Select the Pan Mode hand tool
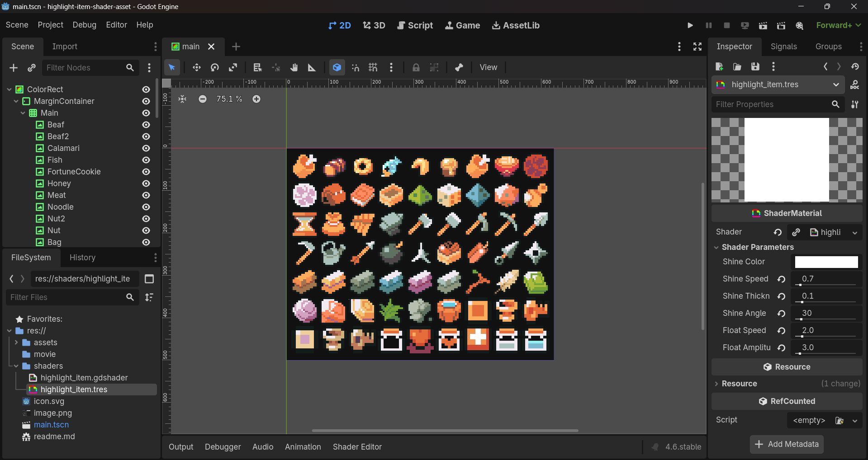Screen dimensions: 868x460 pyautogui.click(x=294, y=67)
